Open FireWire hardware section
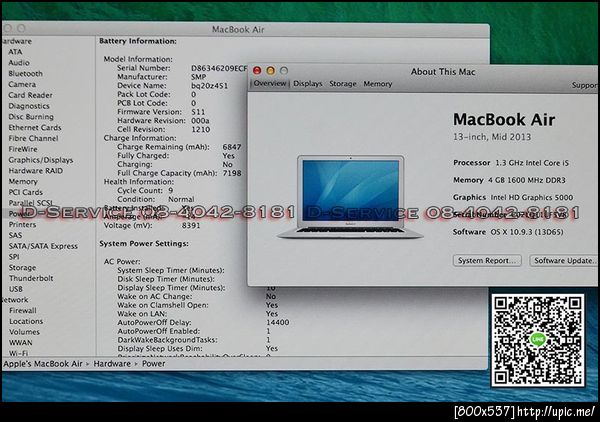Image resolution: width=600 pixels, height=422 pixels. coord(23,149)
